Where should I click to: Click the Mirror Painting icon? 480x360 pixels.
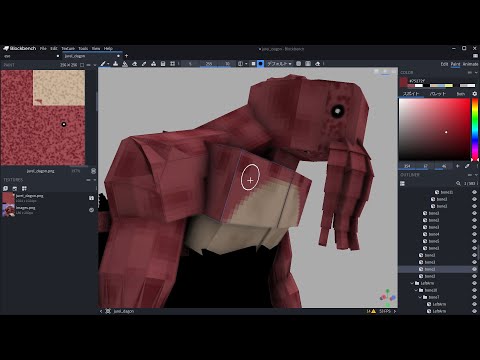click(240, 63)
